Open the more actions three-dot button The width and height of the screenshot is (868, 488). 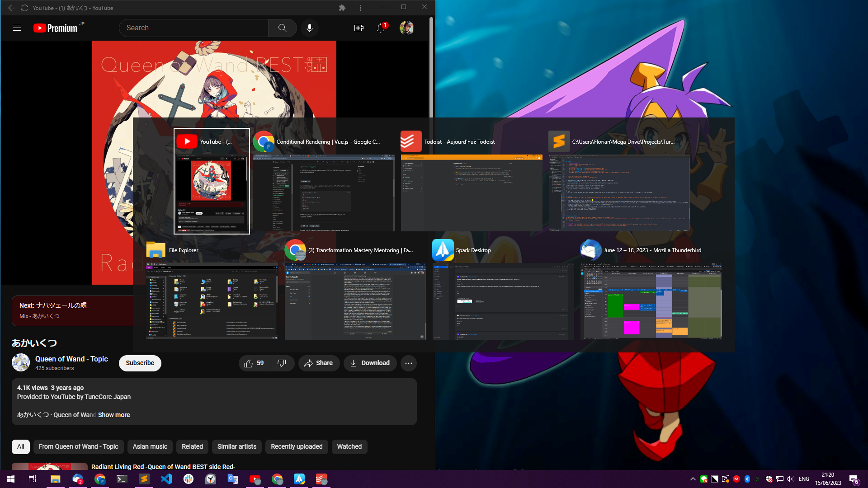(409, 363)
